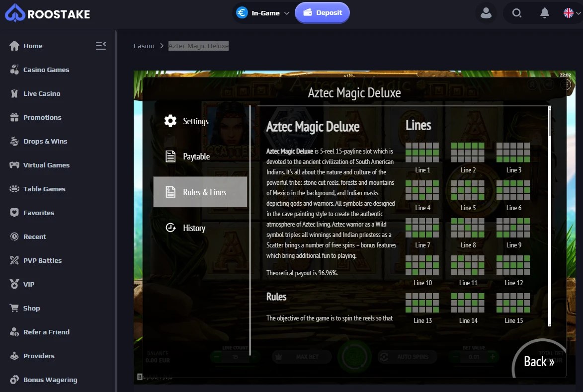583x392 pixels.
Task: Click the game three-dot menu icon
Action: pyautogui.click(x=566, y=85)
